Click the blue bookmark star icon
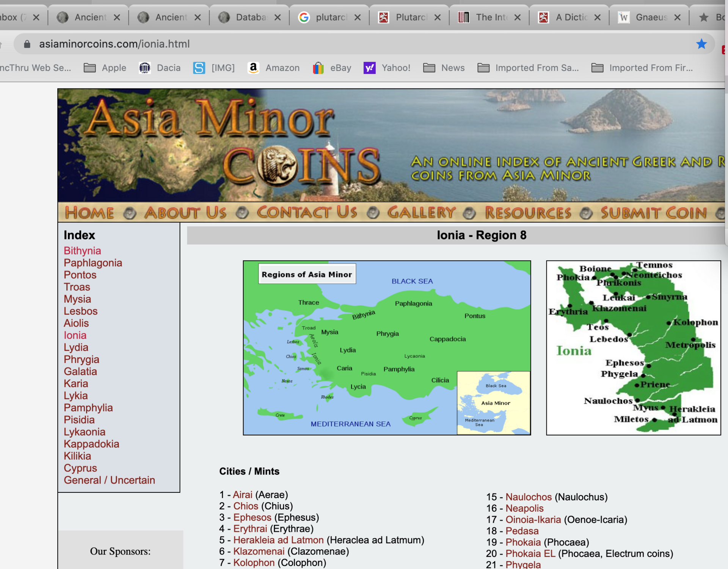Viewport: 728px width, 569px height. point(701,44)
